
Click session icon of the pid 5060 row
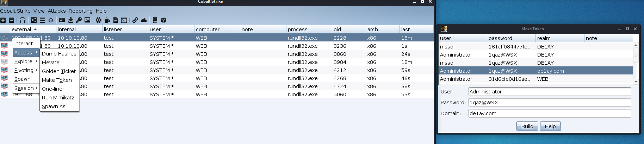pos(4,94)
